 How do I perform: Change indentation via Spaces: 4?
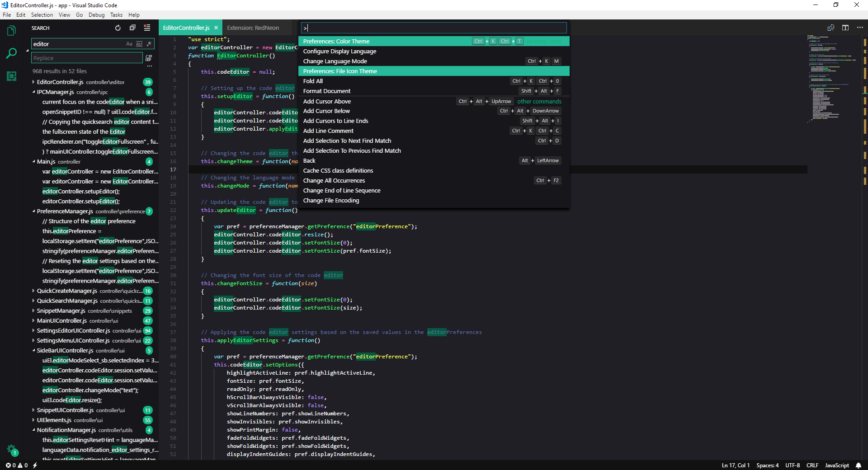point(767,465)
